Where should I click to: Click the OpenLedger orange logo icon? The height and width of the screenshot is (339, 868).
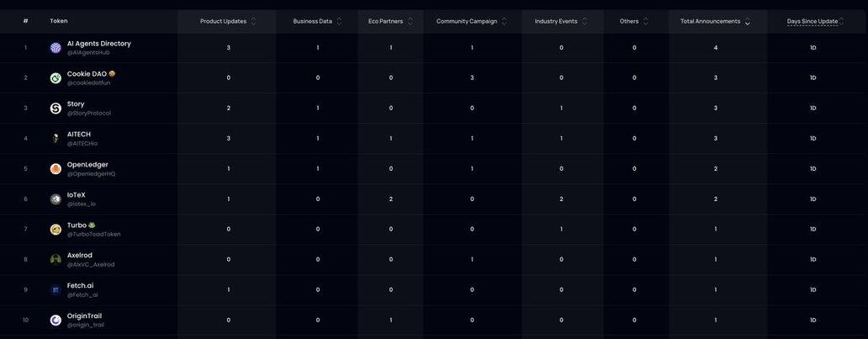pyautogui.click(x=56, y=169)
